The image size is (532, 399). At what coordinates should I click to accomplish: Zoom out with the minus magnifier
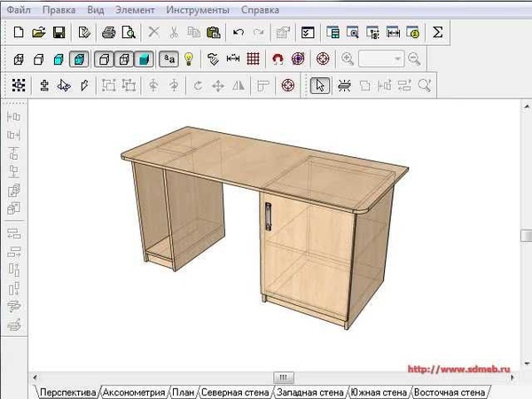[414, 59]
